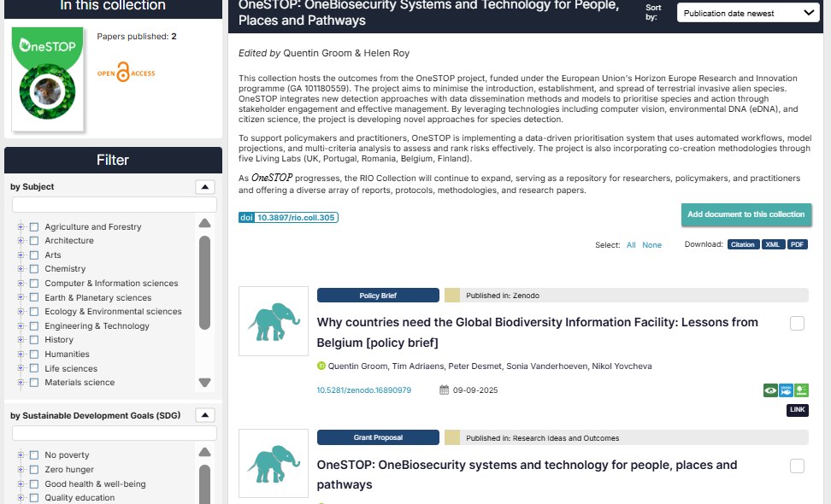Click the Open Access logo icon
831x504 pixels.
pos(126,73)
